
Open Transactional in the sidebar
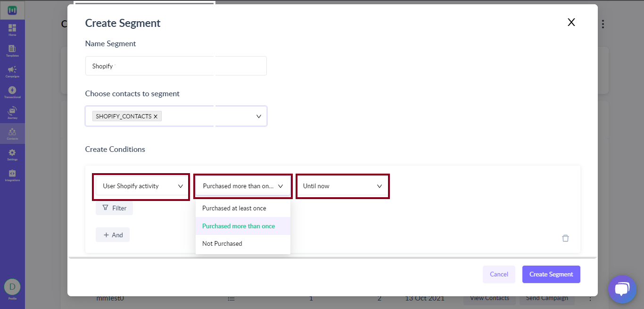click(x=12, y=92)
